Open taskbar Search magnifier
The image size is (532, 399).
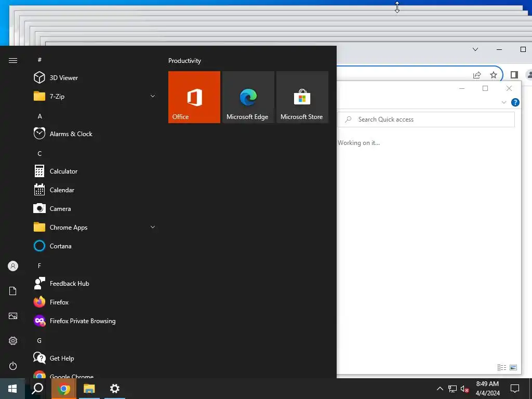(37, 389)
